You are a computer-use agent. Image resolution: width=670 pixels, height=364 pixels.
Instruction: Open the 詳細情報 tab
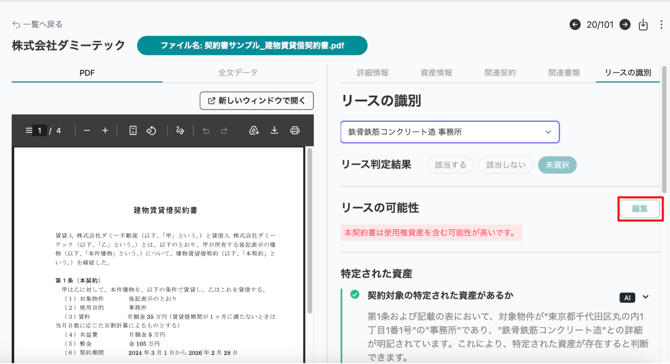pos(373,73)
